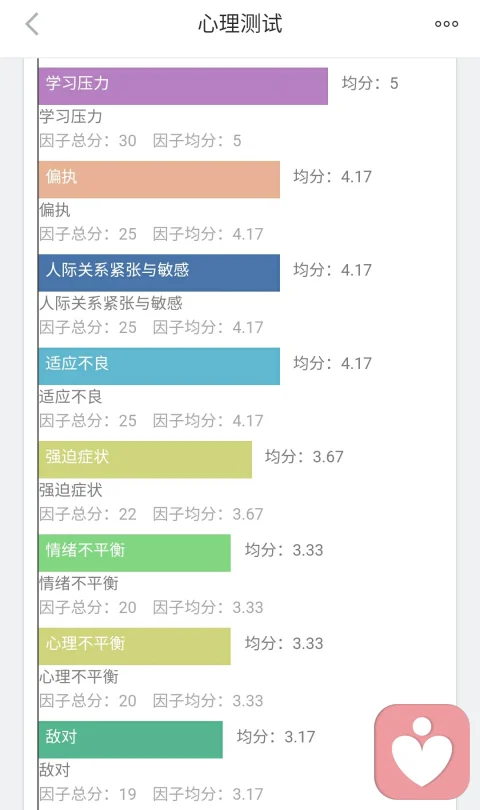This screenshot has width=480, height=810.
Task: Tap the 因子均分: 3.17 text under 敌对
Action: click(x=208, y=794)
